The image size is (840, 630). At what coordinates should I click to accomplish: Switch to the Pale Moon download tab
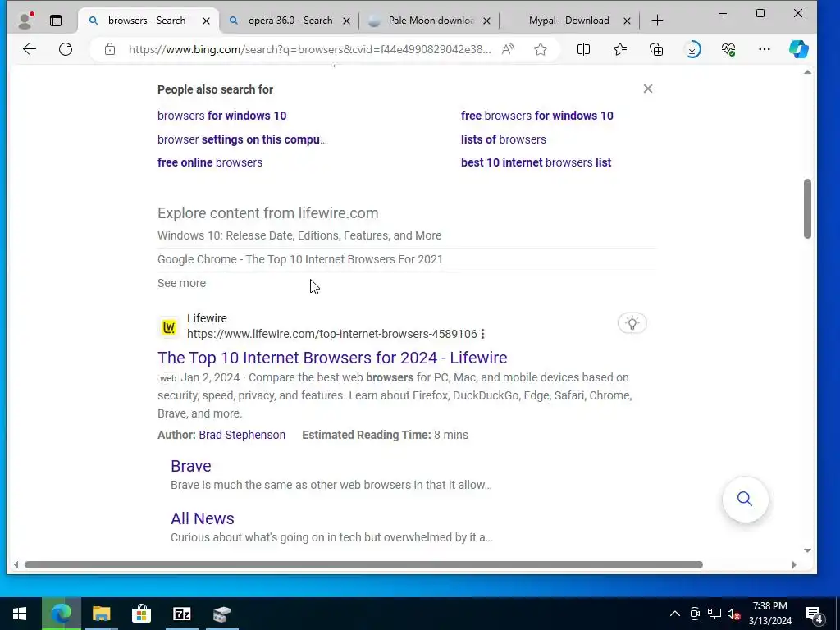[430, 21]
